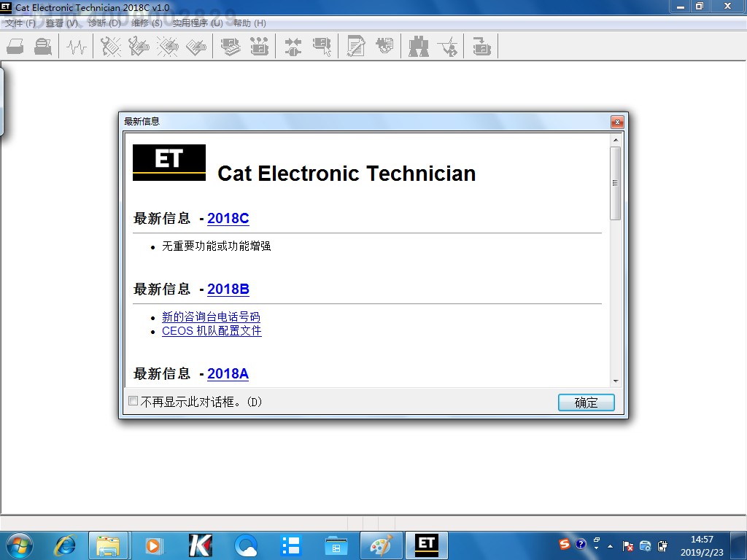Open the media player taskbar icon
Image resolution: width=747 pixels, height=560 pixels.
(153, 545)
